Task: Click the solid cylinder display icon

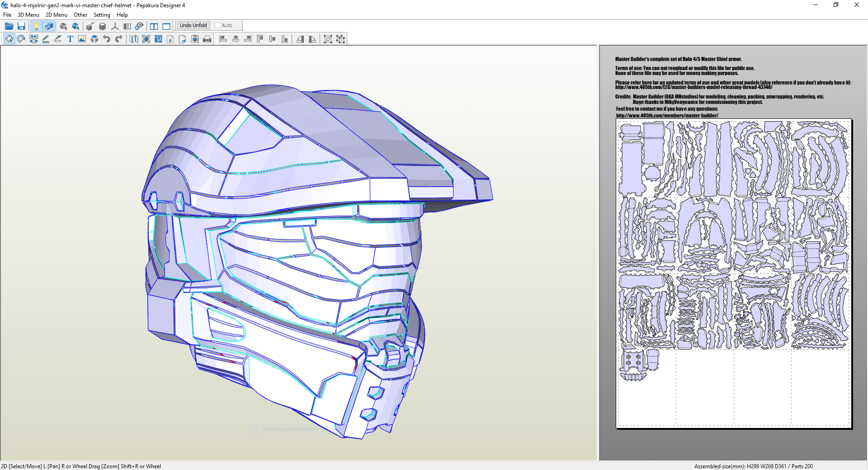Action: [x=103, y=26]
